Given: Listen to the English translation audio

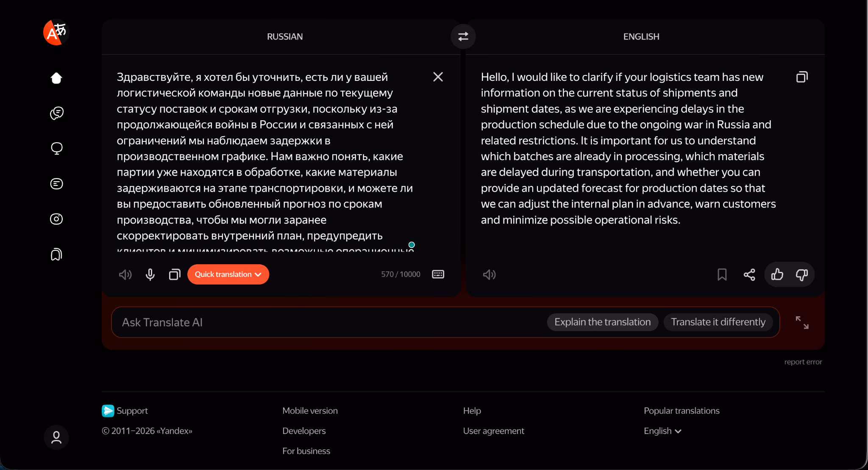Looking at the screenshot, I should (489, 274).
